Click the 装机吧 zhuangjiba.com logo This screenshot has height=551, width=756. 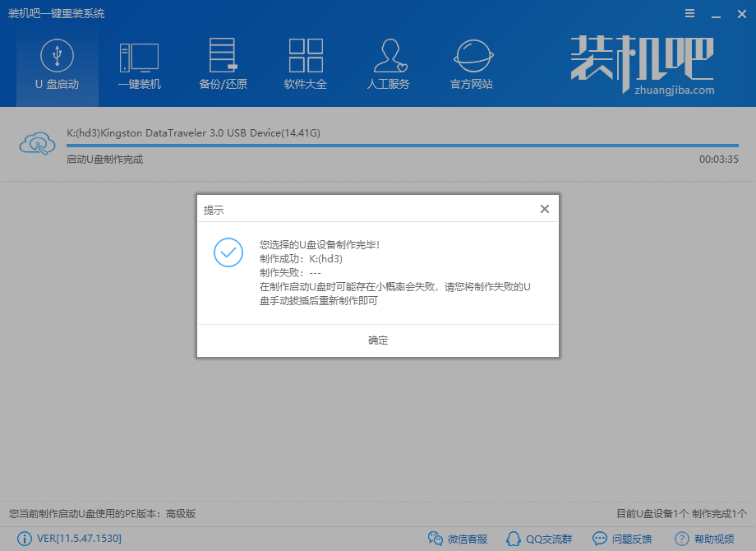643,66
